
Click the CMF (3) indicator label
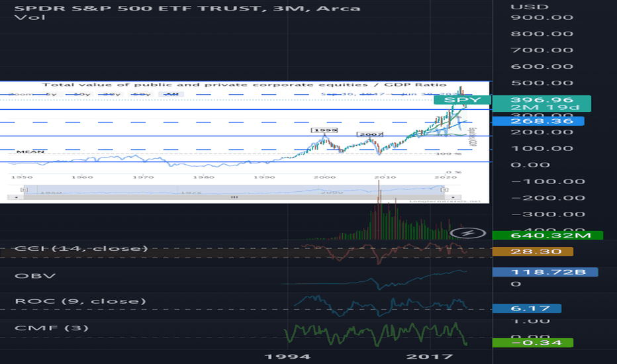[x=52, y=328]
